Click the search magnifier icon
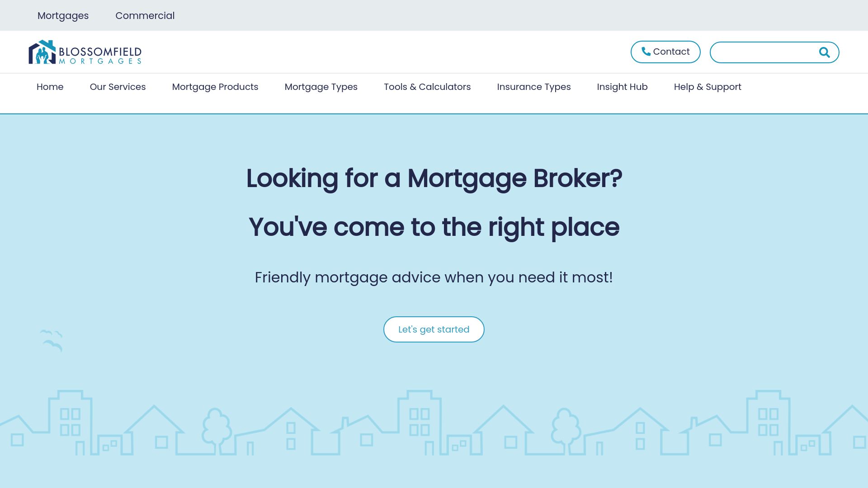868x488 pixels. tap(825, 52)
